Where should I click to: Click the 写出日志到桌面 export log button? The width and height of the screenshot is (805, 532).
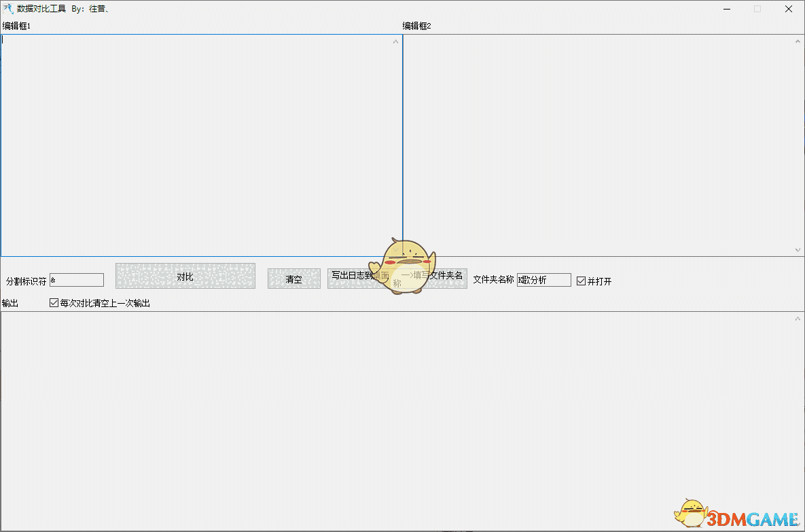click(x=360, y=279)
